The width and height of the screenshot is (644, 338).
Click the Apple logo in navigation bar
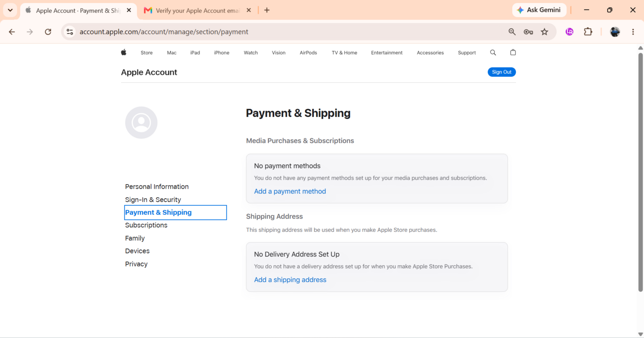click(x=124, y=52)
